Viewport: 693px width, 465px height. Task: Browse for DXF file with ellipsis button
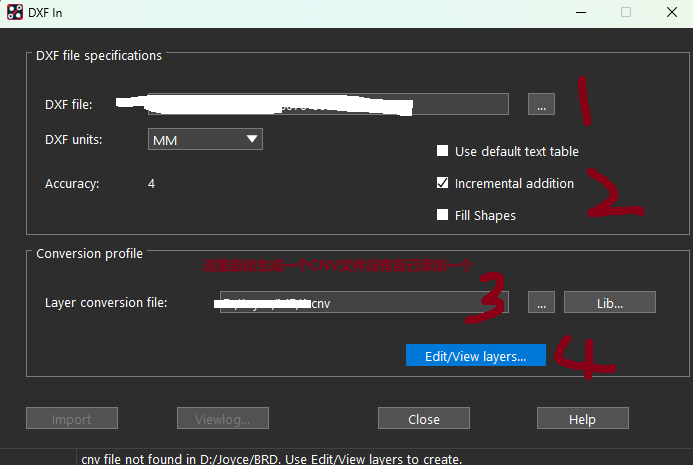541,104
